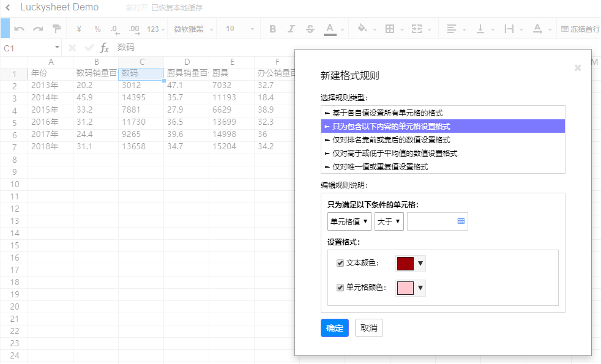Click the 确定 button to confirm
Viewport: 601px width, 364px height.
334,328
